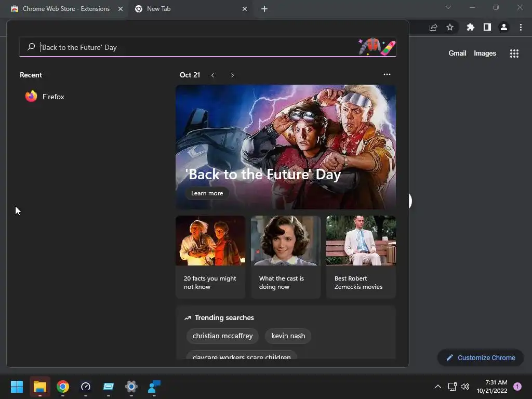Click the network icon in the system tray
The image size is (532, 399).
point(453,387)
